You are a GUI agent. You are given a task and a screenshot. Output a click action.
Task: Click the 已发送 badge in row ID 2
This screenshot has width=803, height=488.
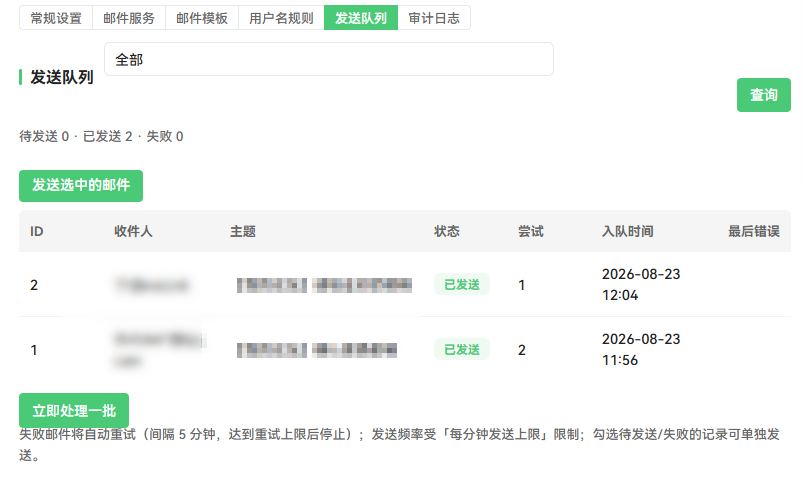(462, 284)
